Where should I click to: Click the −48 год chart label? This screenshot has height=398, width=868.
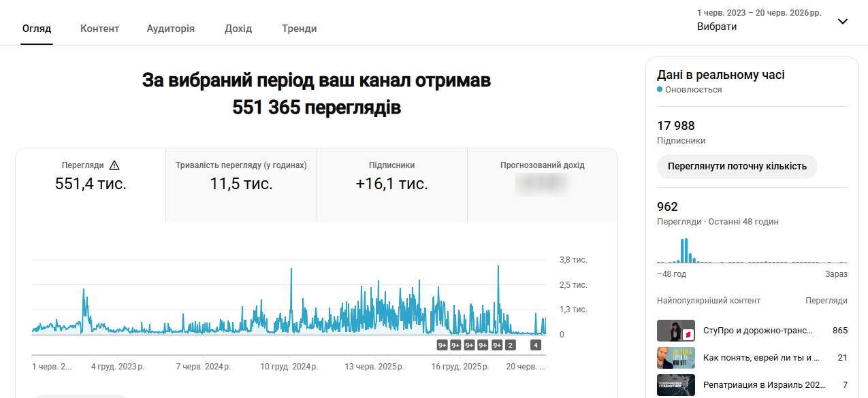click(x=671, y=274)
